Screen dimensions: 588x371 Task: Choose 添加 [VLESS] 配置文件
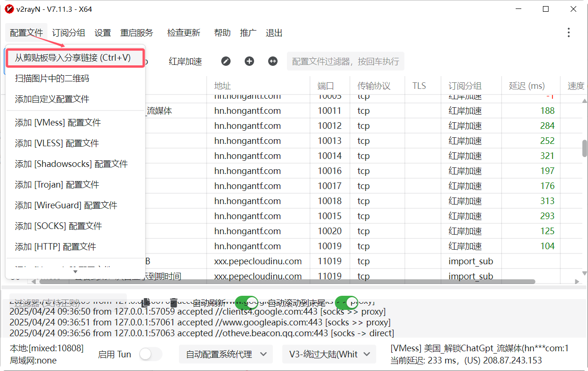coord(75,143)
